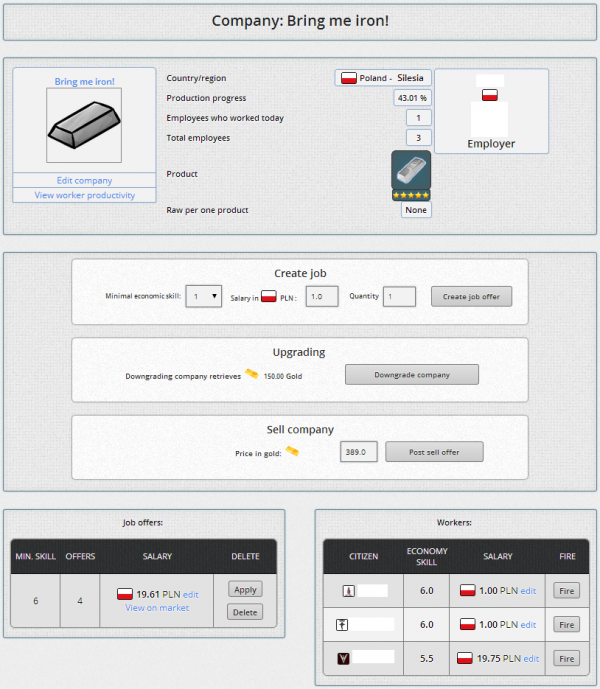Focus the Quantity input field

[399, 297]
